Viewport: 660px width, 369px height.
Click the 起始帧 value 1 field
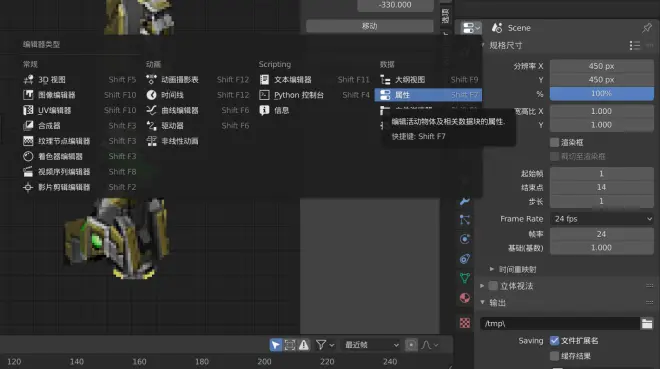pyautogui.click(x=602, y=173)
